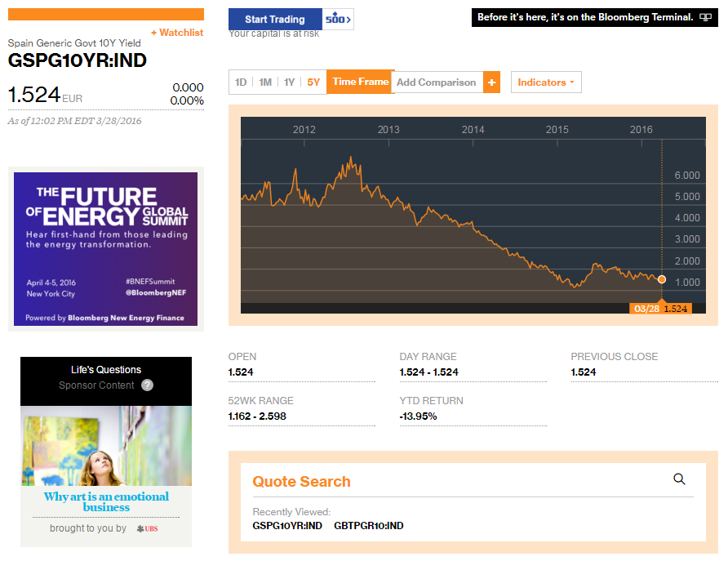This screenshot has width=728, height=570.
Task: Click the Quote Search magnifier icon
Action: tap(679, 479)
